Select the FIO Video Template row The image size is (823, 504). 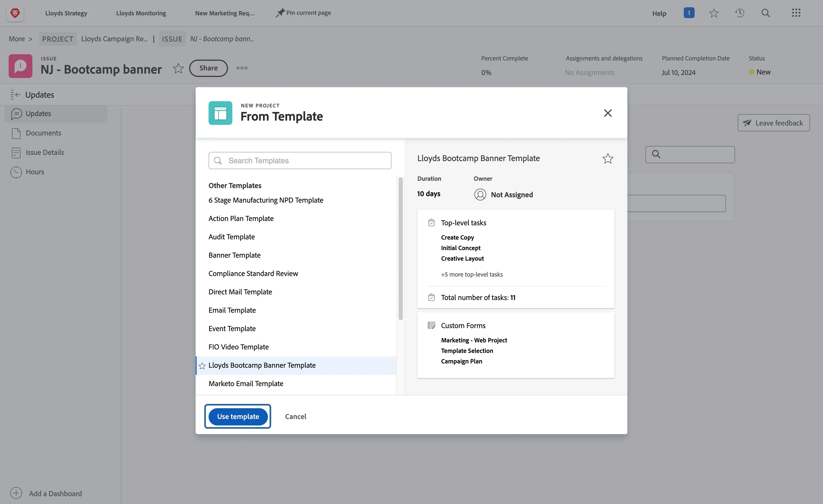[296, 347]
